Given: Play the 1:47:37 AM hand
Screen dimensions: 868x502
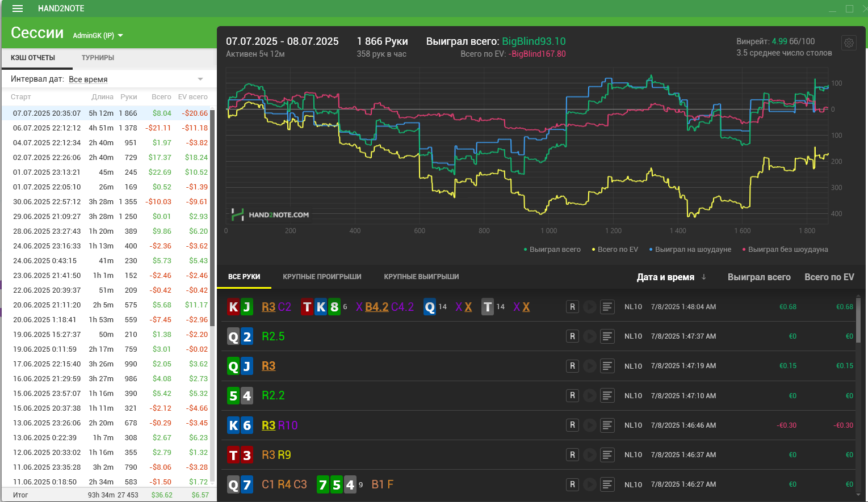Looking at the screenshot, I should pyautogui.click(x=590, y=336).
